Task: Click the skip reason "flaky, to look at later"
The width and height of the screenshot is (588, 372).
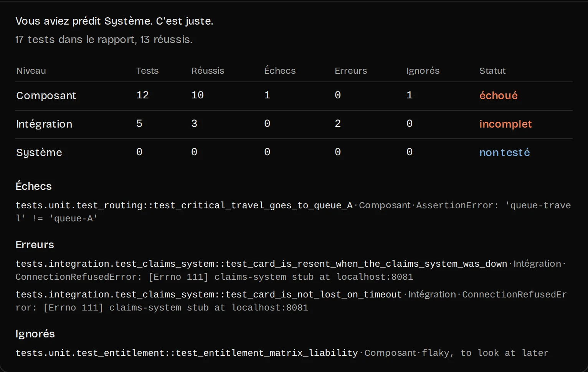Action: click(x=485, y=353)
